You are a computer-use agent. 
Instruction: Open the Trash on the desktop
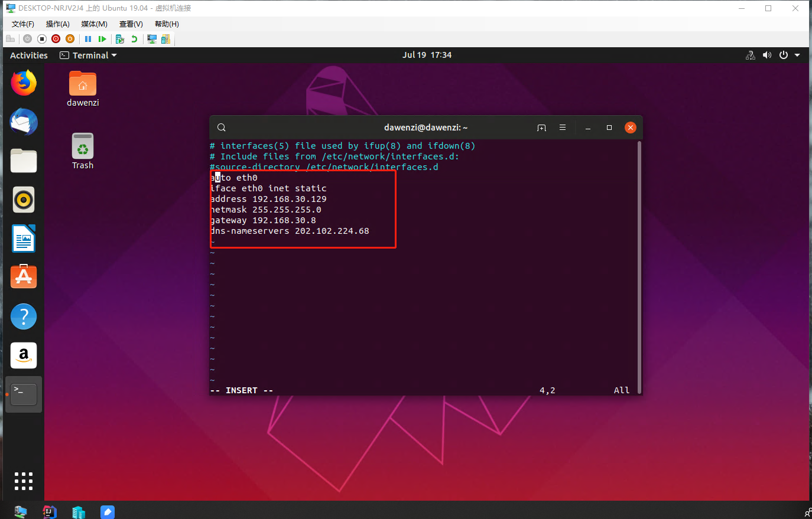pyautogui.click(x=83, y=151)
